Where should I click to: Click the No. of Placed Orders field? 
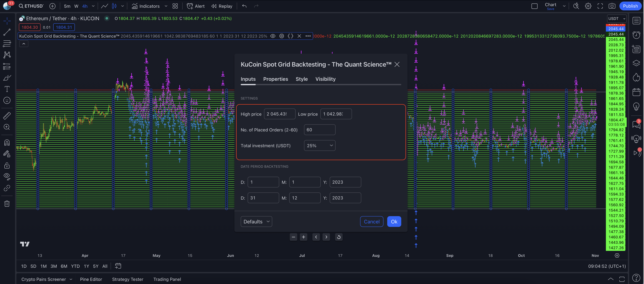pyautogui.click(x=319, y=130)
